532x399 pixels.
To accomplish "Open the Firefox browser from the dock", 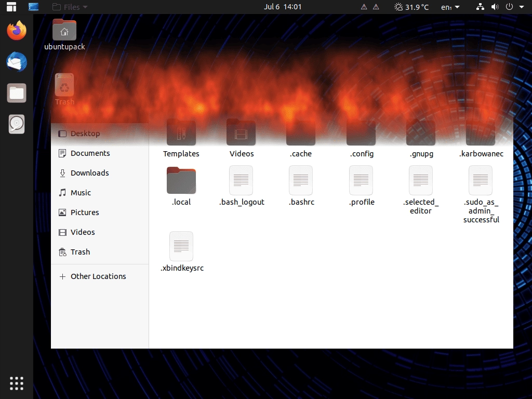I will pos(16,31).
